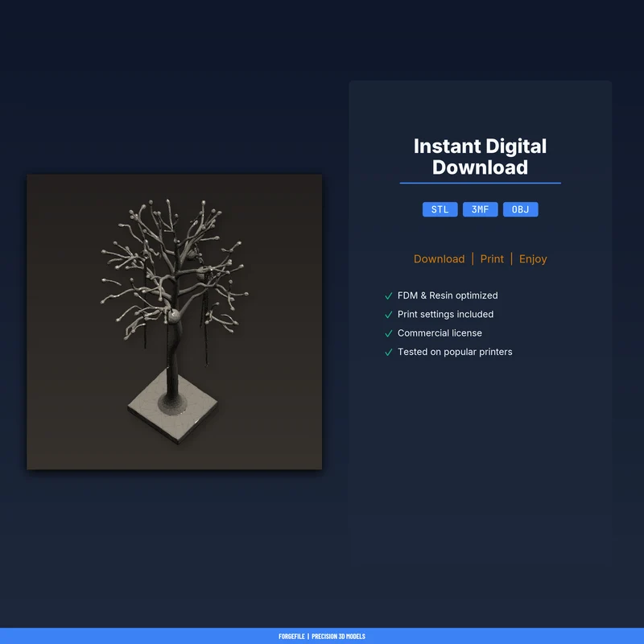Click the OBJ format badge
The image size is (644, 644).
click(520, 209)
